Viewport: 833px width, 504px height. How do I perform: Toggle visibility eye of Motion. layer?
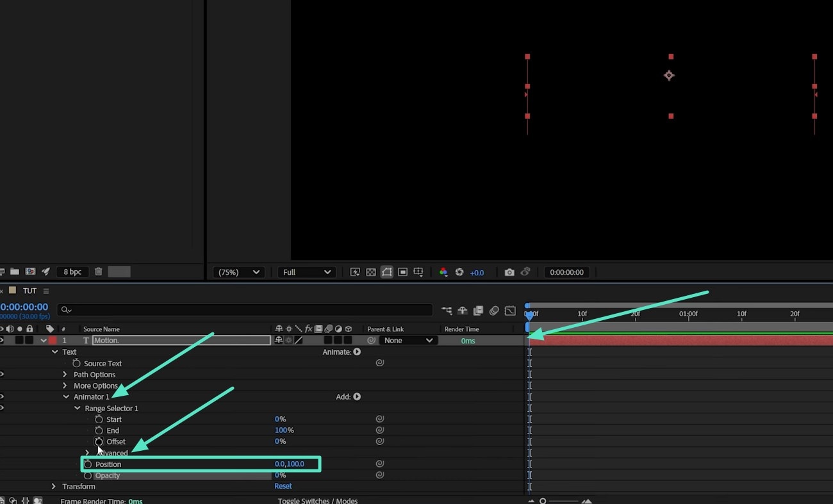2,340
